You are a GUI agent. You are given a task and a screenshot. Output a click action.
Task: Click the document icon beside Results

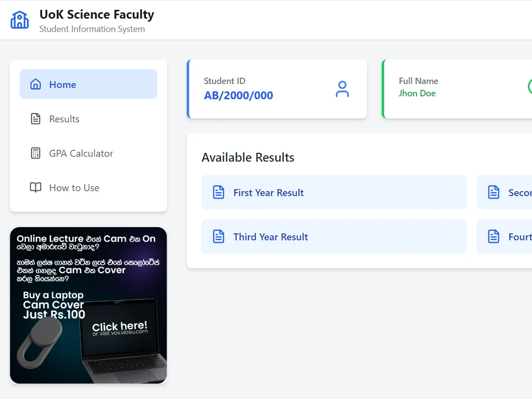[35, 119]
